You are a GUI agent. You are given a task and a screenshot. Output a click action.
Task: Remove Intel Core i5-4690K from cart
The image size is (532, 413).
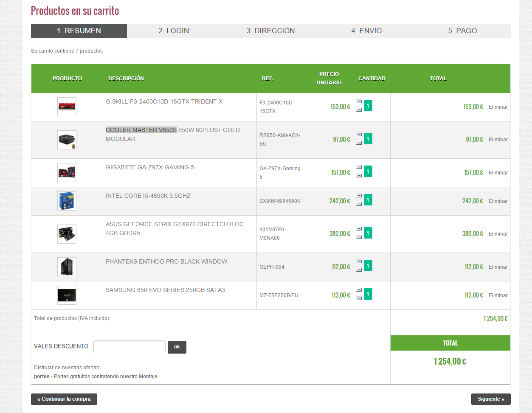tap(498, 201)
